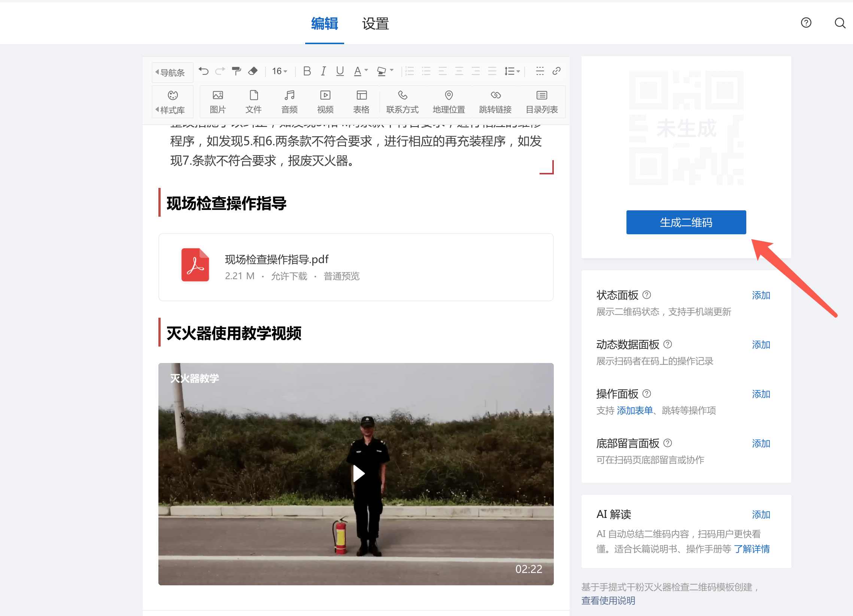Viewport: 853px width, 616px height.
Task: Open the line spacing dropdown
Action: tap(512, 71)
